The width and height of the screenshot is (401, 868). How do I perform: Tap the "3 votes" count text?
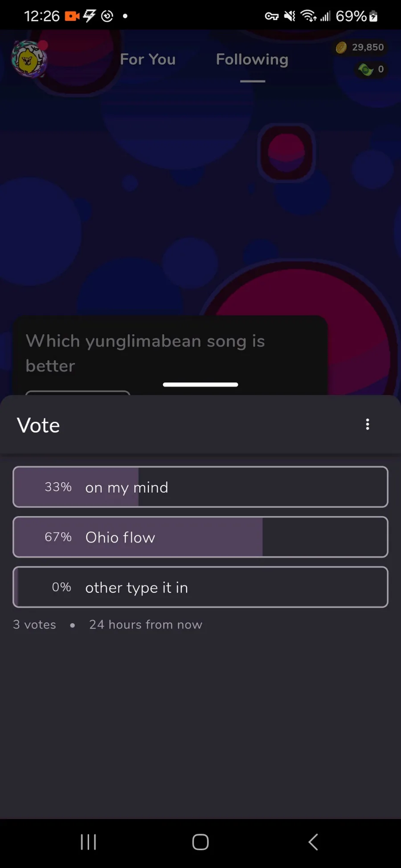coord(34,625)
